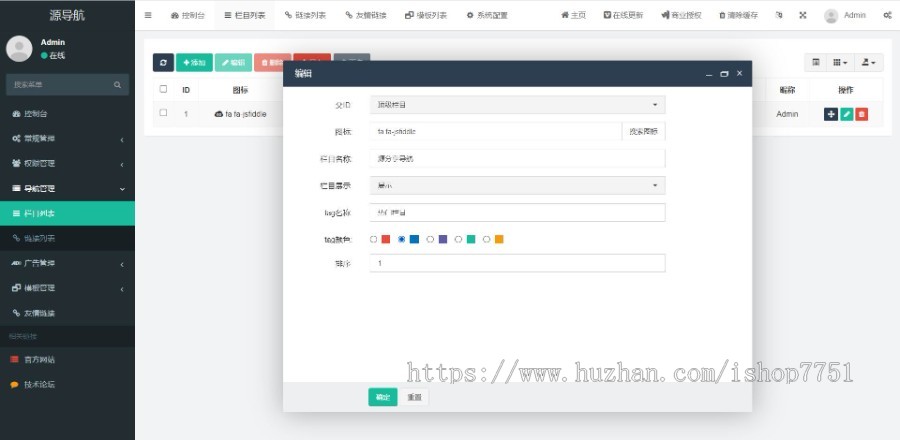The width and height of the screenshot is (900, 440).
Task: Select 栏目列表 in the left sidebar
Action: [67, 213]
